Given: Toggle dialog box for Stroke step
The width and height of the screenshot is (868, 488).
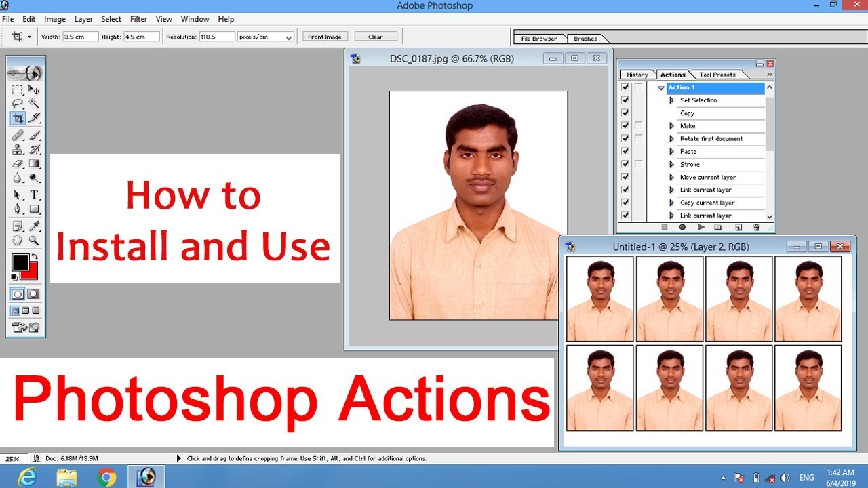Looking at the screenshot, I should tap(639, 165).
